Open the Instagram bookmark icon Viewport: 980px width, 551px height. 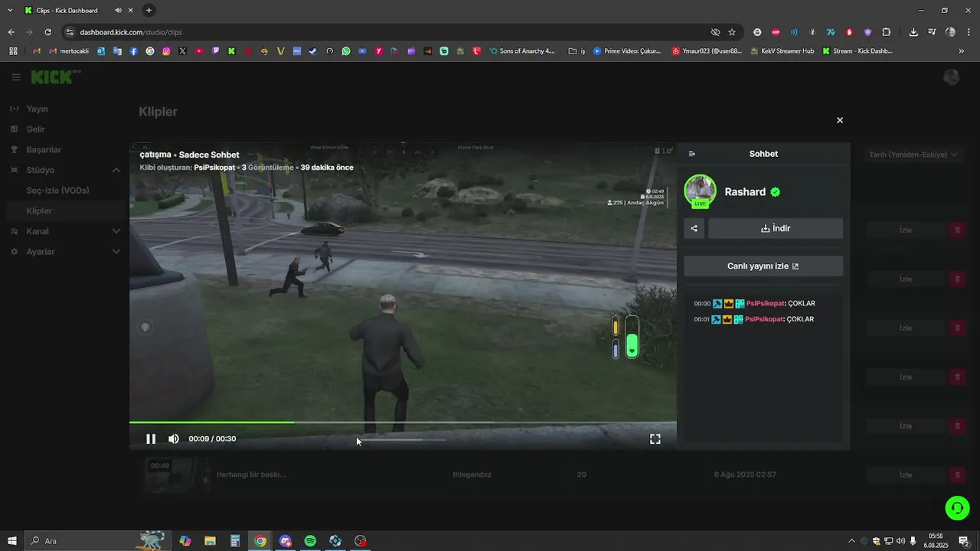166,51
